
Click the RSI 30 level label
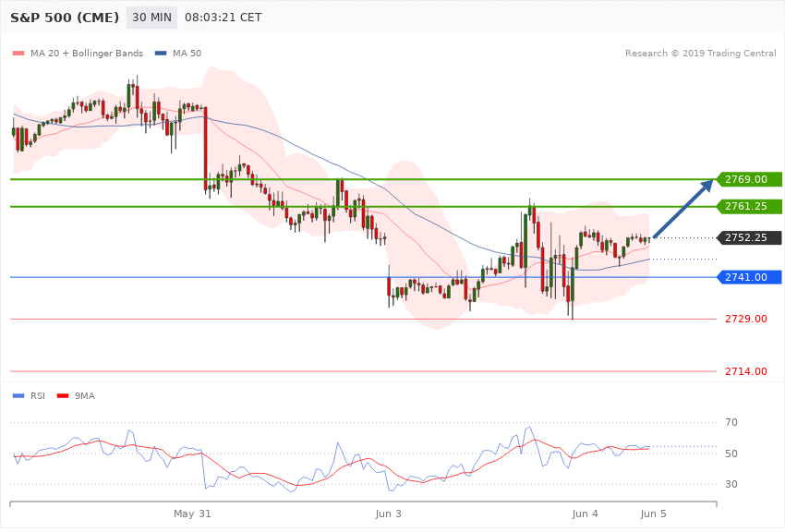pyautogui.click(x=731, y=485)
